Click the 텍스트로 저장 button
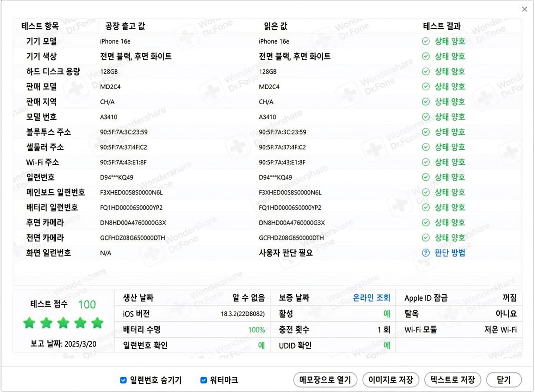Viewport: 535px width, 392px height. (x=453, y=380)
